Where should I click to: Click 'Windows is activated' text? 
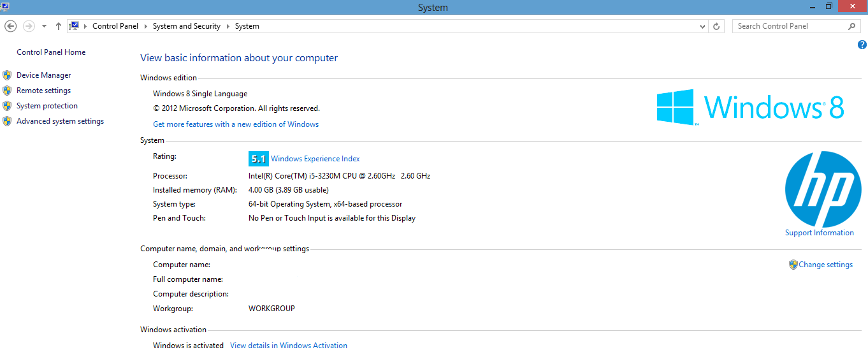tap(188, 346)
